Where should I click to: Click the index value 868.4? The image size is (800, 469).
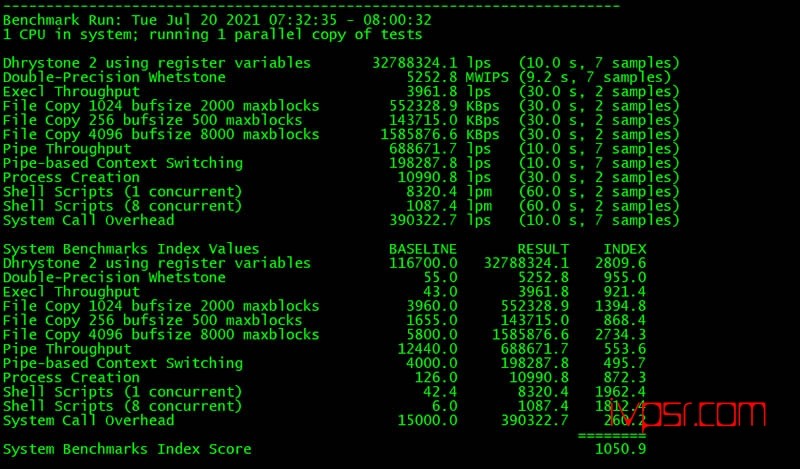coord(625,320)
